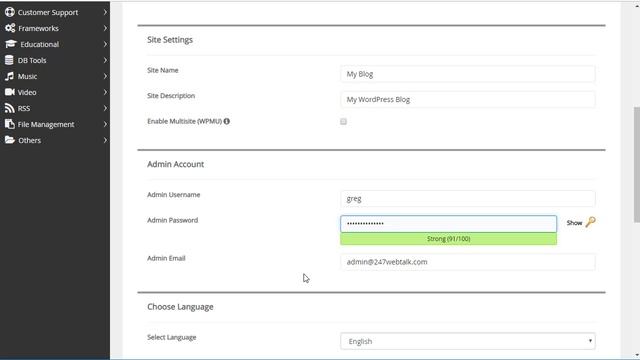Image resolution: width=640 pixels, height=360 pixels.
Task: Click the Admin Password field
Action: coord(448,224)
